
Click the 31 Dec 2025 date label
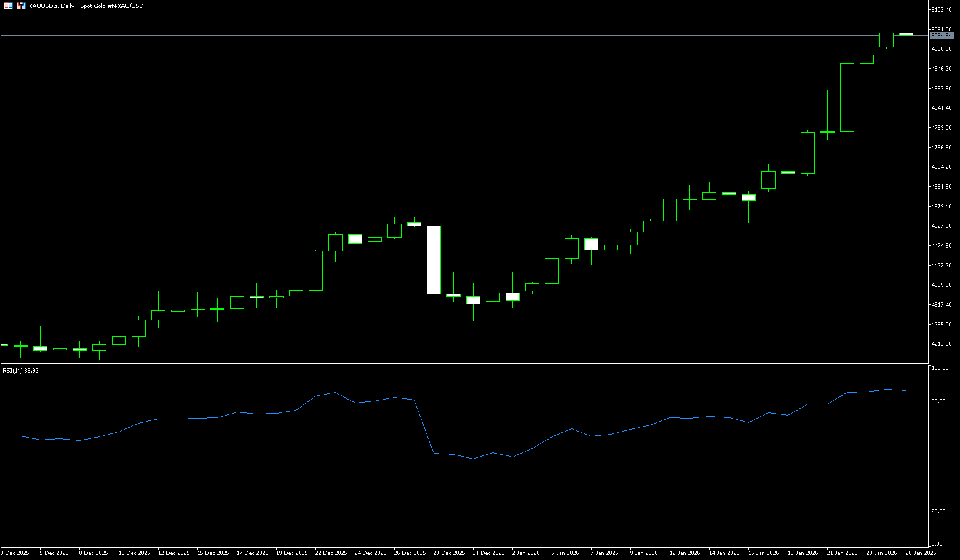coord(488,553)
